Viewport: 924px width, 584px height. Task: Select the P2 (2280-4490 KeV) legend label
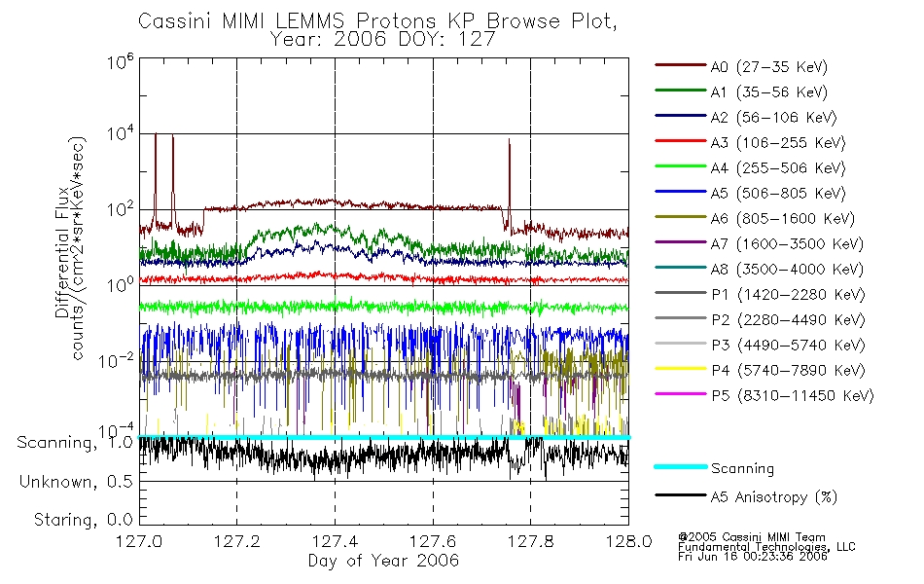pyautogui.click(x=788, y=320)
